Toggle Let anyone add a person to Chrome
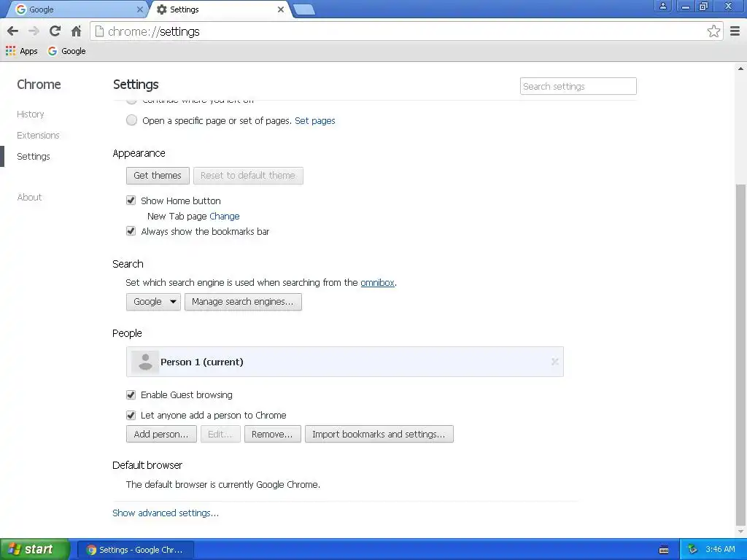Screen dimensions: 747x560 click(131, 415)
